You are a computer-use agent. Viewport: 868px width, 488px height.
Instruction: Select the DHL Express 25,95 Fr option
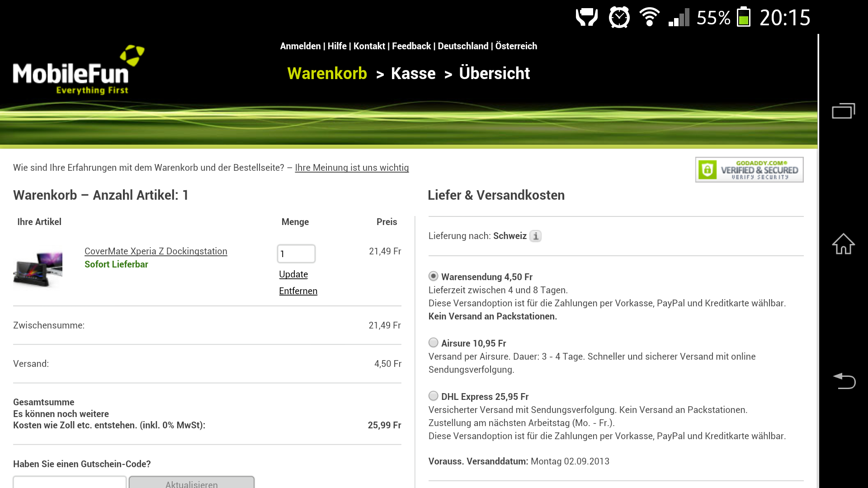point(433,396)
